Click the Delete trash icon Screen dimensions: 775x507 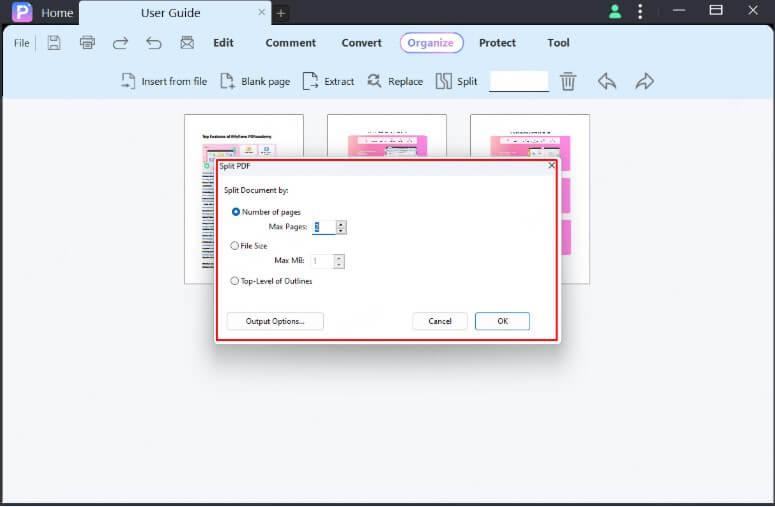point(568,81)
